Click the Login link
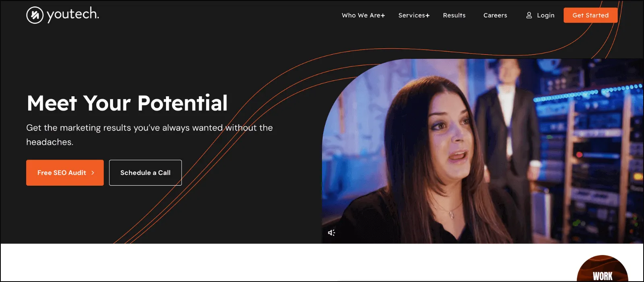Viewport: 644px width, 282px height. tap(545, 15)
